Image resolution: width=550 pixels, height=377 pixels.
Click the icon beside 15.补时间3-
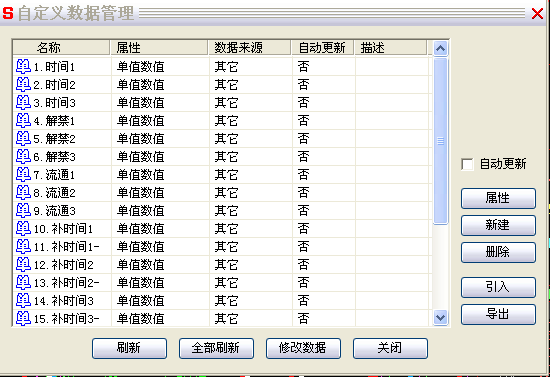(24, 319)
